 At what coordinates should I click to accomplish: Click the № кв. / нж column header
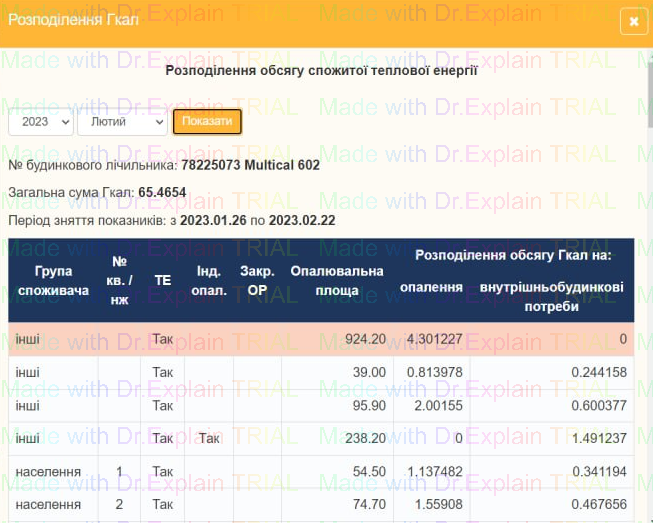pos(119,280)
